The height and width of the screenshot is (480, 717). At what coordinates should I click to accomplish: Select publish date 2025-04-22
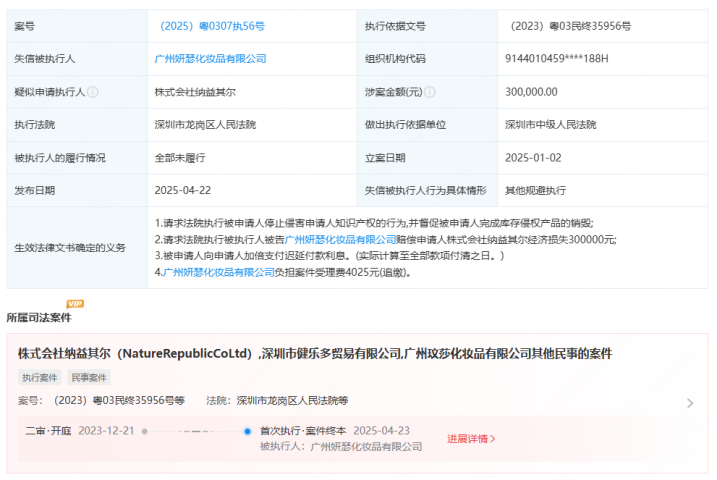coord(183,190)
